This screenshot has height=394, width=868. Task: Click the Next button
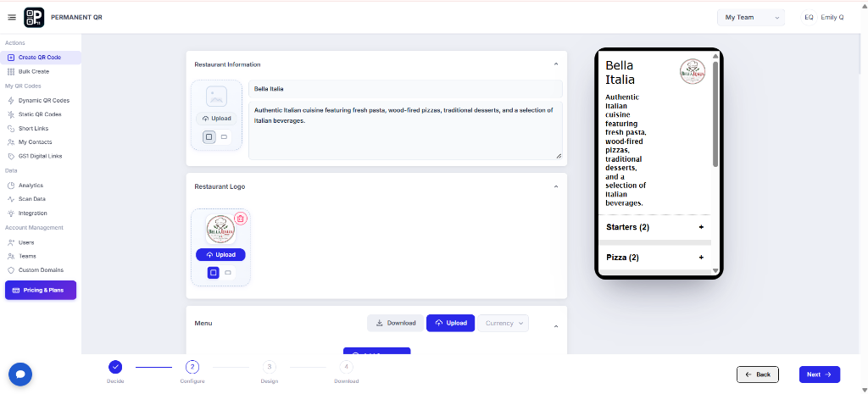click(820, 375)
